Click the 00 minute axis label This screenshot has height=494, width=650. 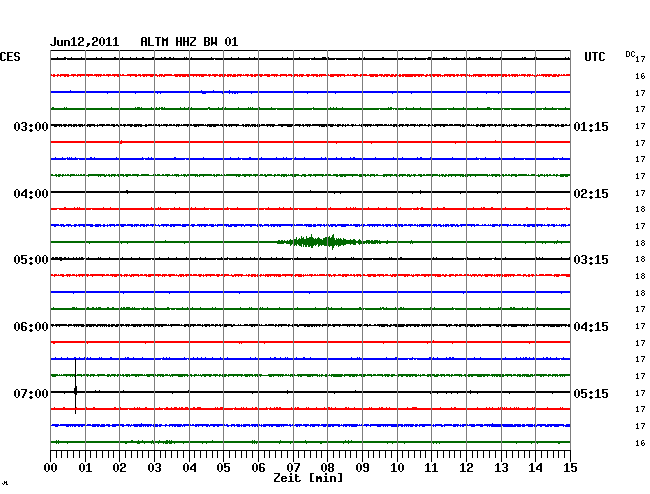click(x=51, y=468)
